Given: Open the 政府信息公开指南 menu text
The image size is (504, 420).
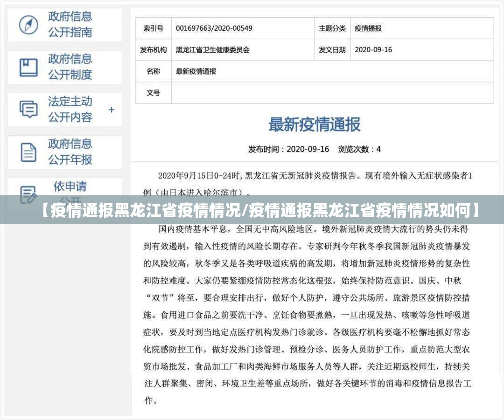Looking at the screenshot, I should tap(70, 24).
